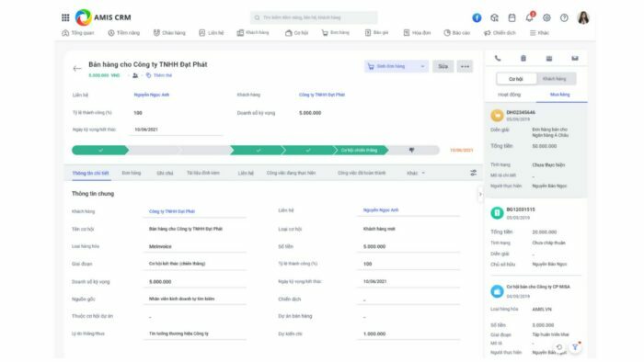
Task: Go back with the left arrow
Action: [x=76, y=69]
